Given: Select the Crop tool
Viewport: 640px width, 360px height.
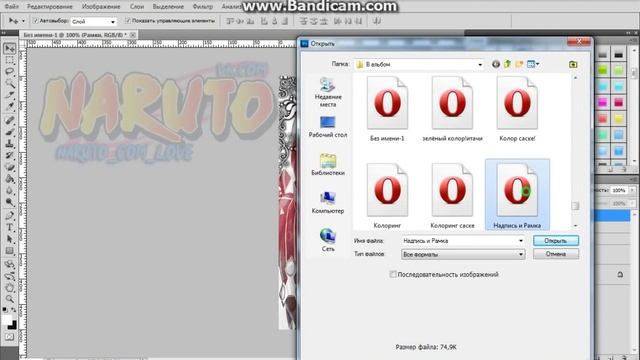Looking at the screenshot, I should point(9,95).
